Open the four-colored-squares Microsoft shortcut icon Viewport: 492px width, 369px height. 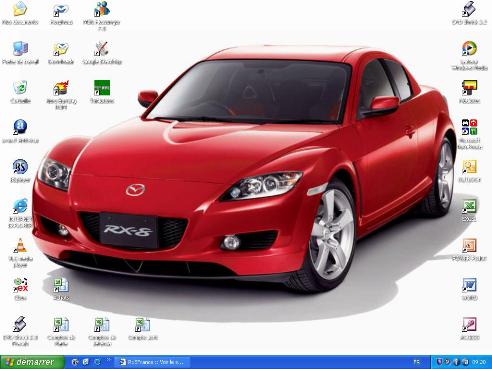469,127
